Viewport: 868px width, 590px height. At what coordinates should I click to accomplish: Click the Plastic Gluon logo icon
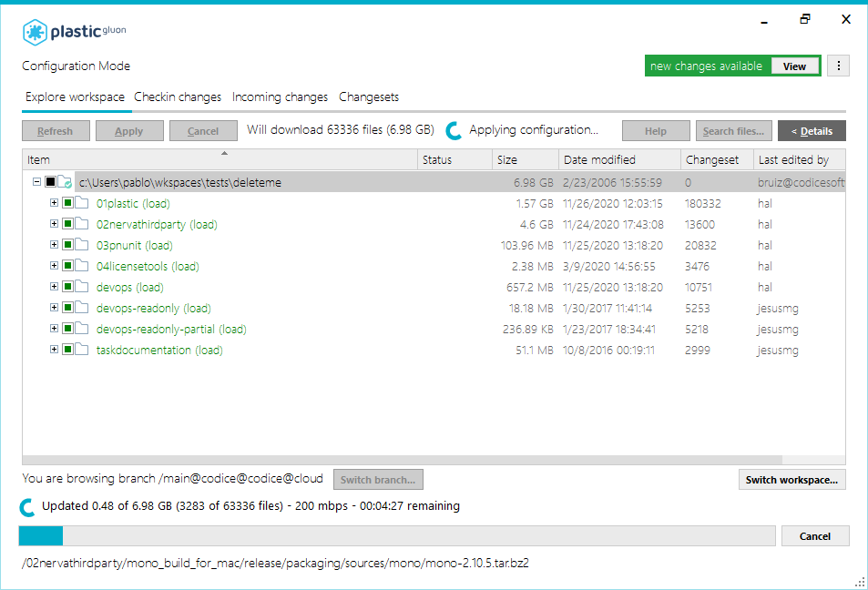pos(34,32)
